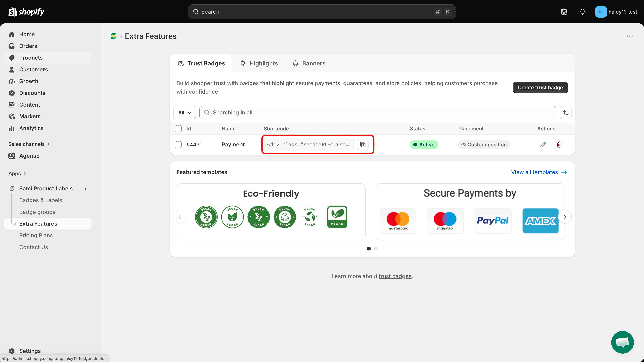Tick the select-all checkbox in header
This screenshot has height=362, width=644.
pos(178,129)
